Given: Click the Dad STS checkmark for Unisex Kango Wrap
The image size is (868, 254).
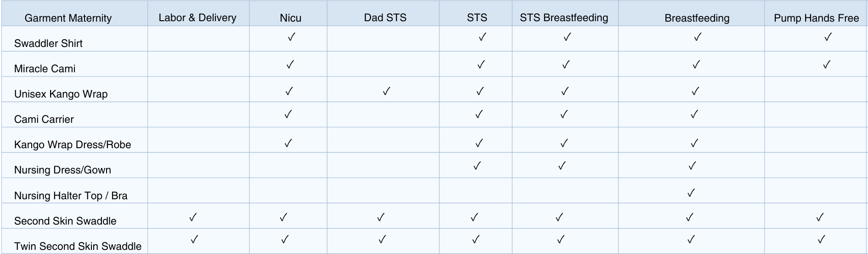Looking at the screenshot, I should (386, 91).
